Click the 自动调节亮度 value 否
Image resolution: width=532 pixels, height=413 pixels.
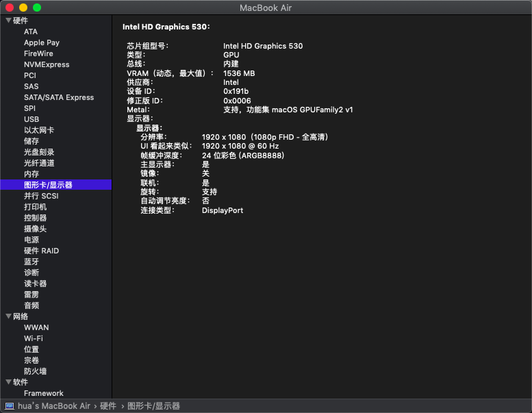coord(205,201)
